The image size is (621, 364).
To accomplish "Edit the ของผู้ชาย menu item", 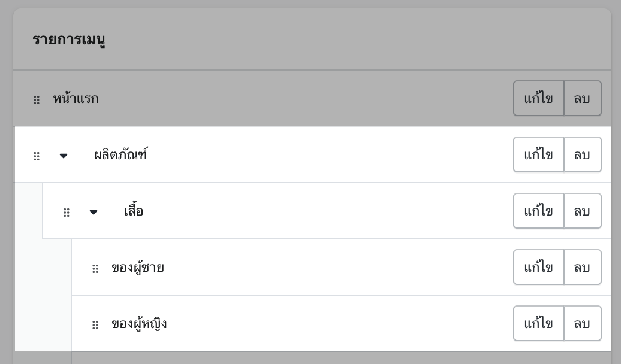I will (x=538, y=267).
